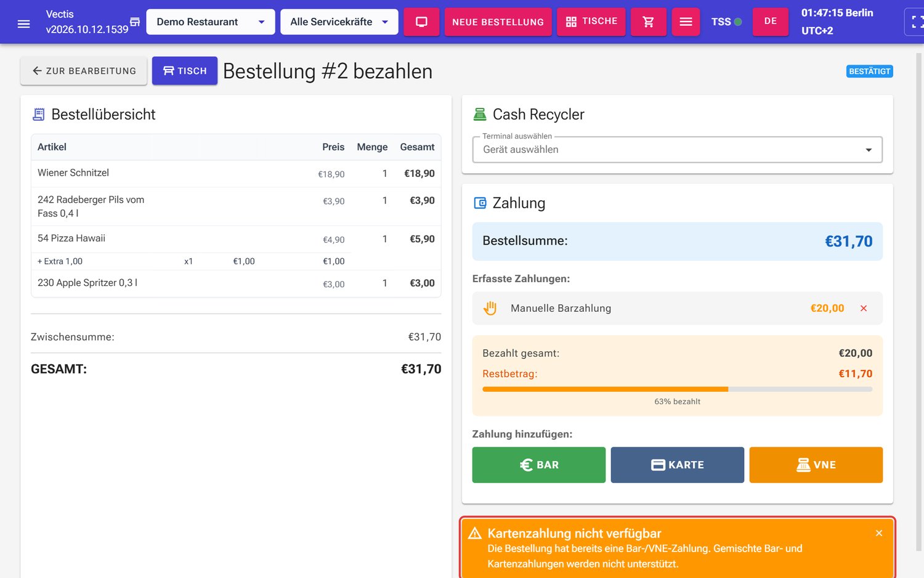Click the Bestellsumme €31,70 amount
Screen dimensions: 924x578
849,241
